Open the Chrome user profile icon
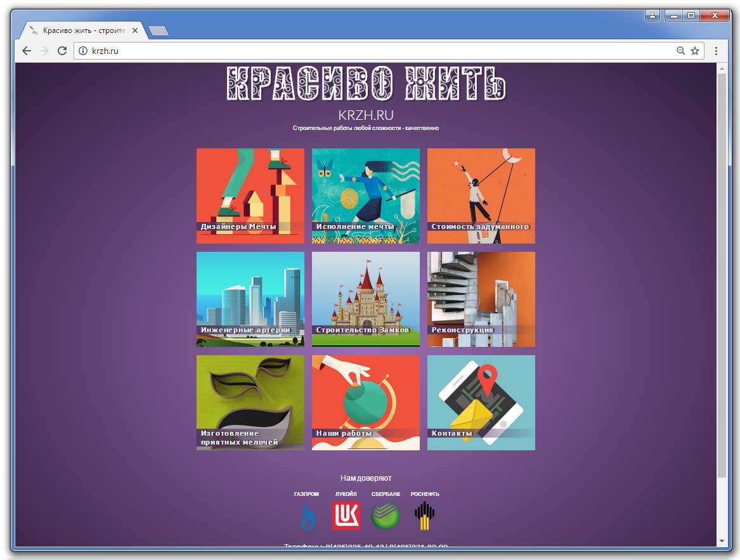The image size is (740, 560). click(652, 16)
